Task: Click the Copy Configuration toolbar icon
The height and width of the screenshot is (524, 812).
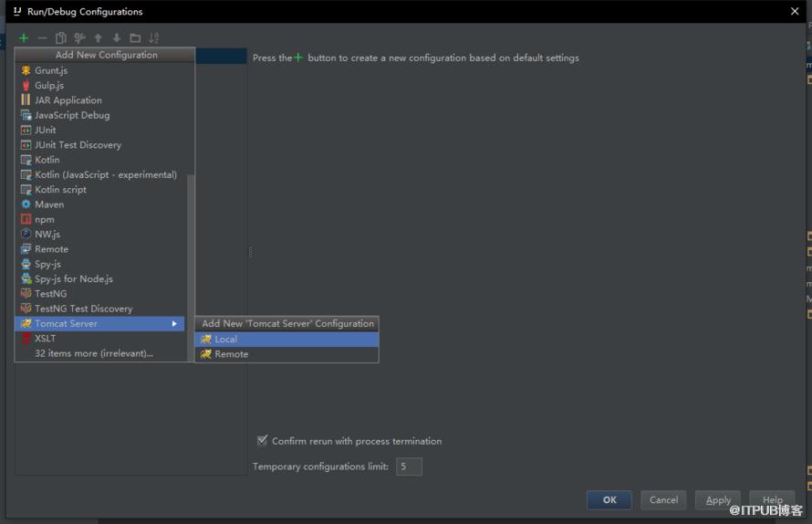Action: click(60, 37)
